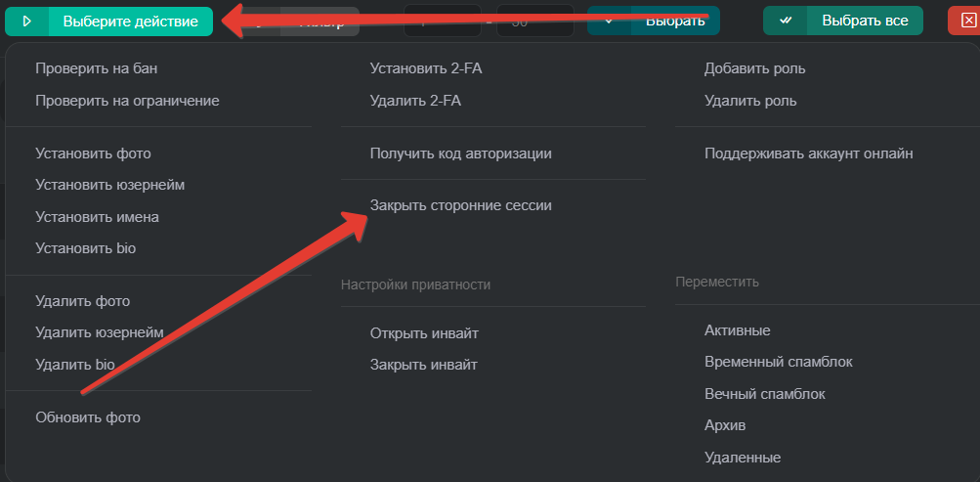Image resolution: width=980 pixels, height=482 pixels.
Task: Choose Закрыть сторонние сессии
Action: tap(460, 205)
